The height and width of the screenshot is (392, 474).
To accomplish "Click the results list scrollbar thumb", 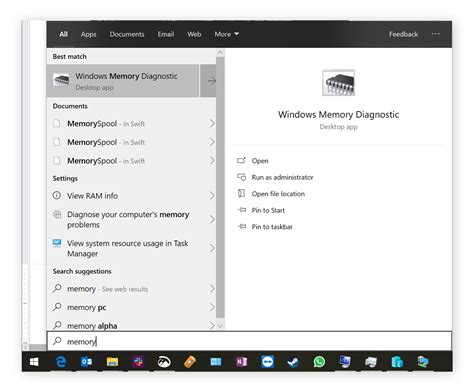I will click(220, 187).
